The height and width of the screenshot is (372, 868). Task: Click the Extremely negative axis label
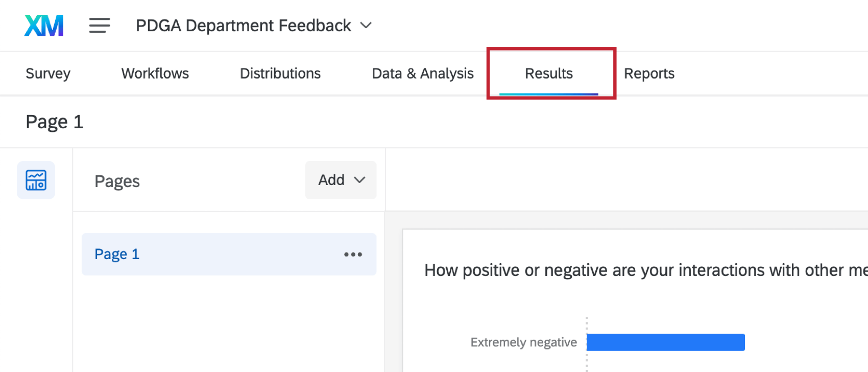523,342
